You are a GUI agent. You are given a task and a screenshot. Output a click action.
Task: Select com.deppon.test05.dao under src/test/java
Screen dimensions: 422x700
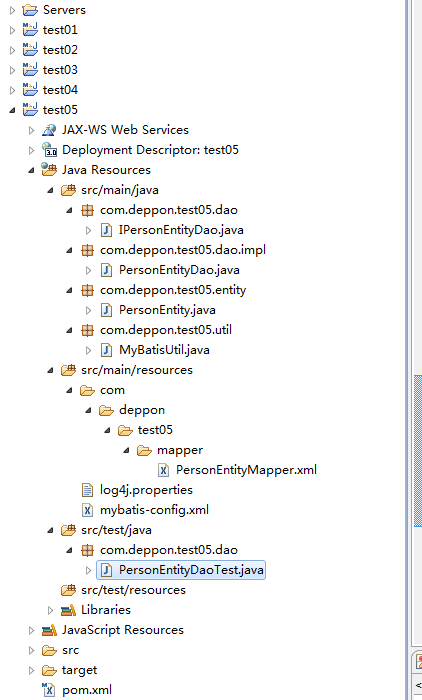pyautogui.click(x=169, y=550)
